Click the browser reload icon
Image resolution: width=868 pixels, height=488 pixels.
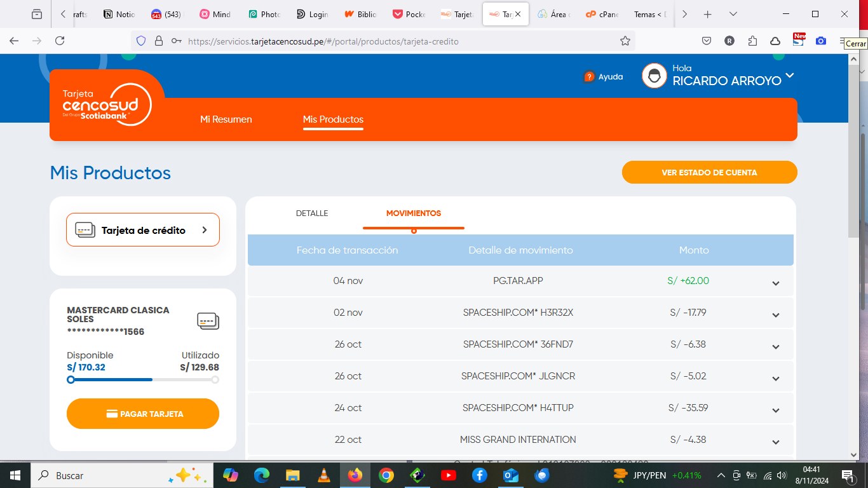click(x=60, y=41)
